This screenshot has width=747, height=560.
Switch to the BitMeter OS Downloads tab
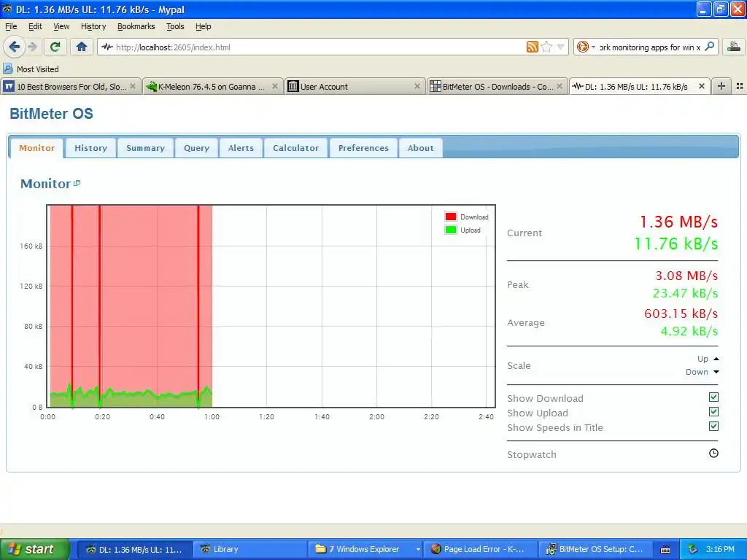(x=497, y=87)
